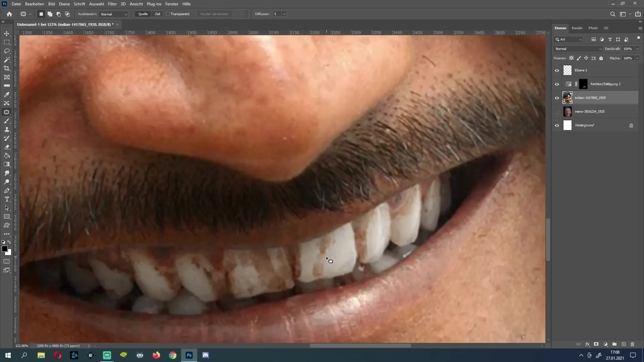Toggle visibility of Farbton/Sättigung 1 layer
644x362 pixels.
coord(556,84)
